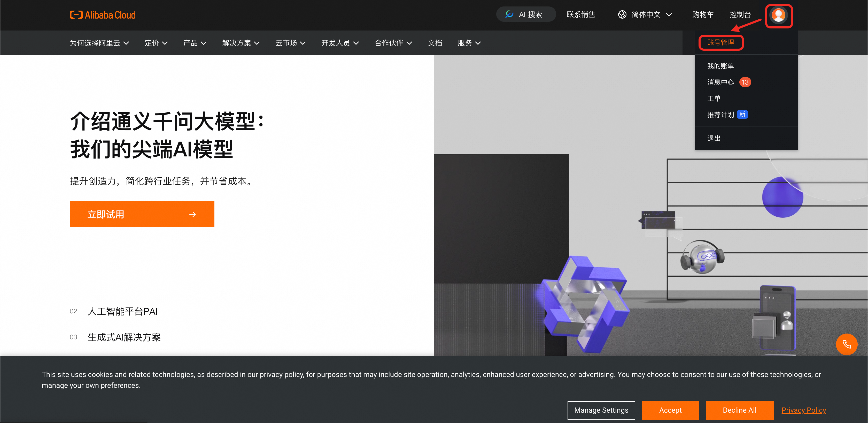Click the blue 新 badge

click(x=742, y=114)
